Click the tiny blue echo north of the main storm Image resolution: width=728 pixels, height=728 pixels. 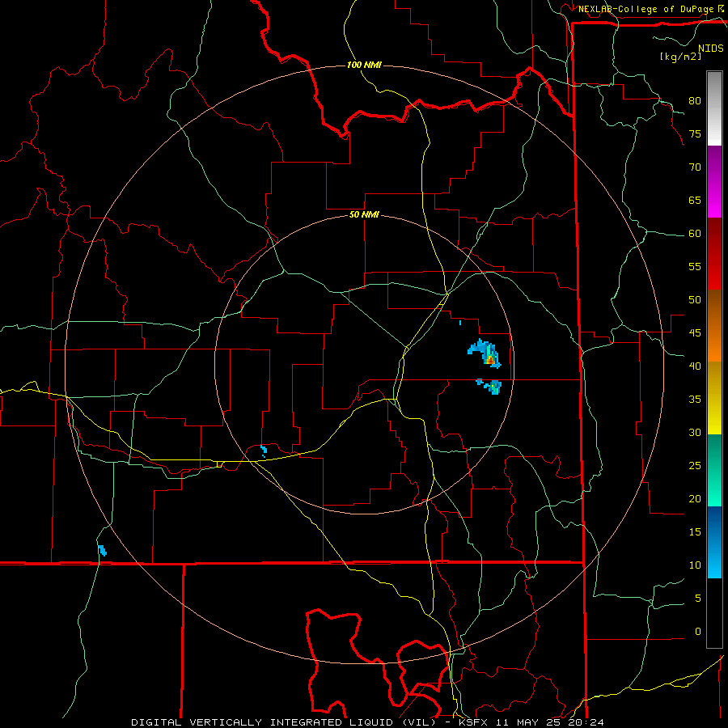point(460,323)
